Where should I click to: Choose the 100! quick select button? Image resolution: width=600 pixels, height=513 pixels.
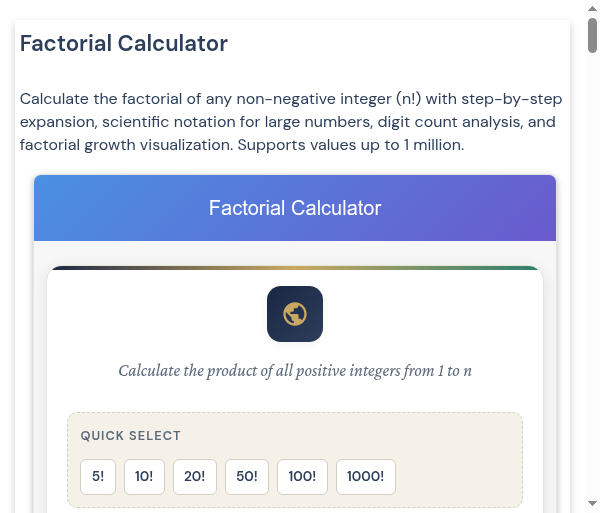302,477
